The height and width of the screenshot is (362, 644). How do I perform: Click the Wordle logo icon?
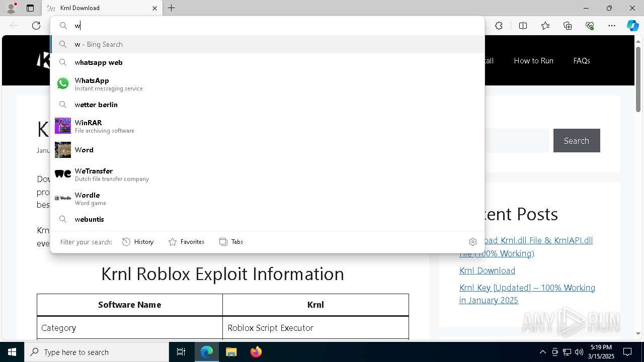coord(63,198)
